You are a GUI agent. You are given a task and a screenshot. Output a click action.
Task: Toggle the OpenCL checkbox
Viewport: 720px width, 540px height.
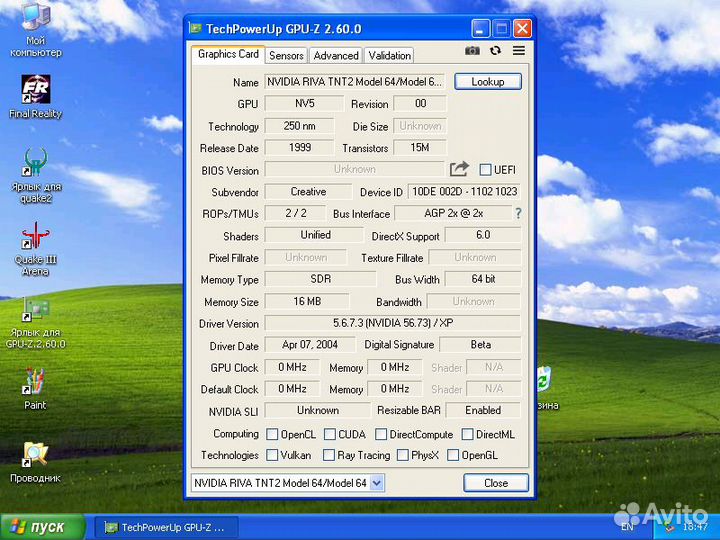[x=272, y=434]
